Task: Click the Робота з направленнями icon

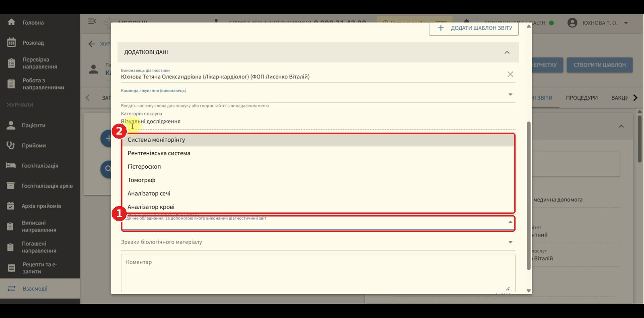Action: coord(11,84)
